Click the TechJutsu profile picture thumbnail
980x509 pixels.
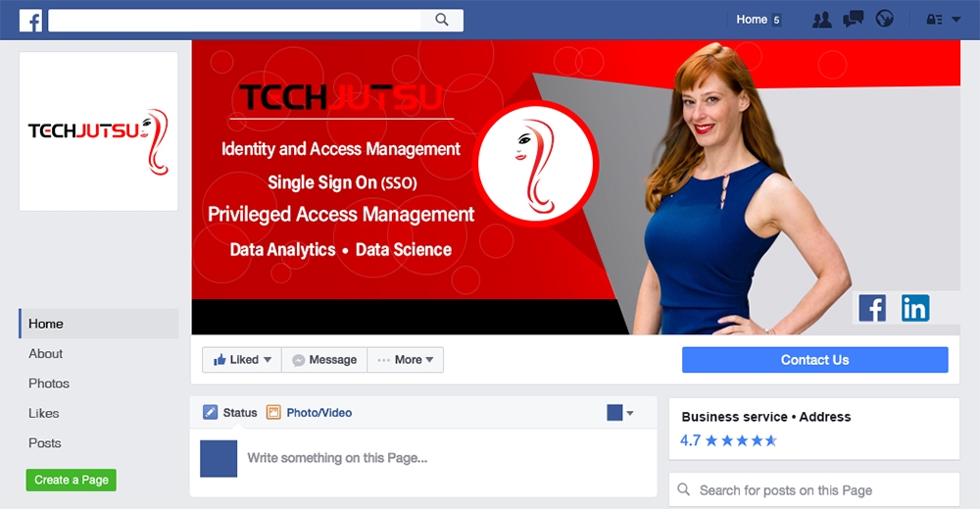pos(99,131)
